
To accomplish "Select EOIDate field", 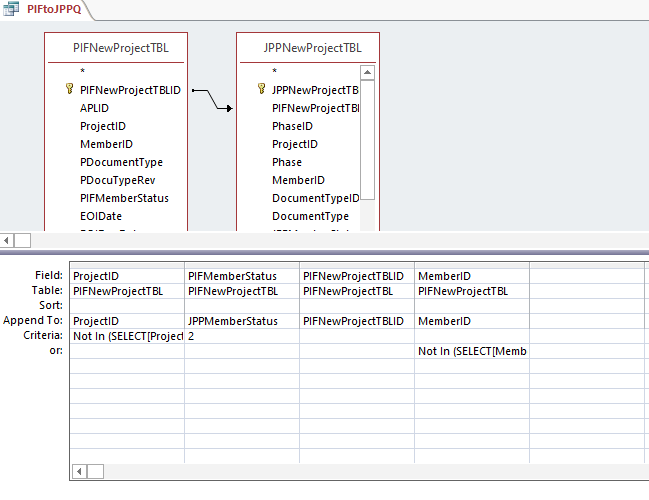I will coord(101,216).
